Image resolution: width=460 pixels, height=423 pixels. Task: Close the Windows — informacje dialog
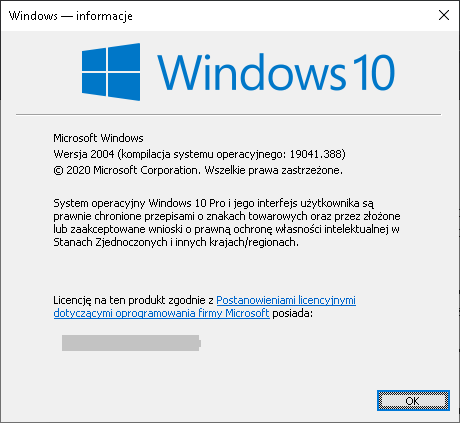click(444, 15)
